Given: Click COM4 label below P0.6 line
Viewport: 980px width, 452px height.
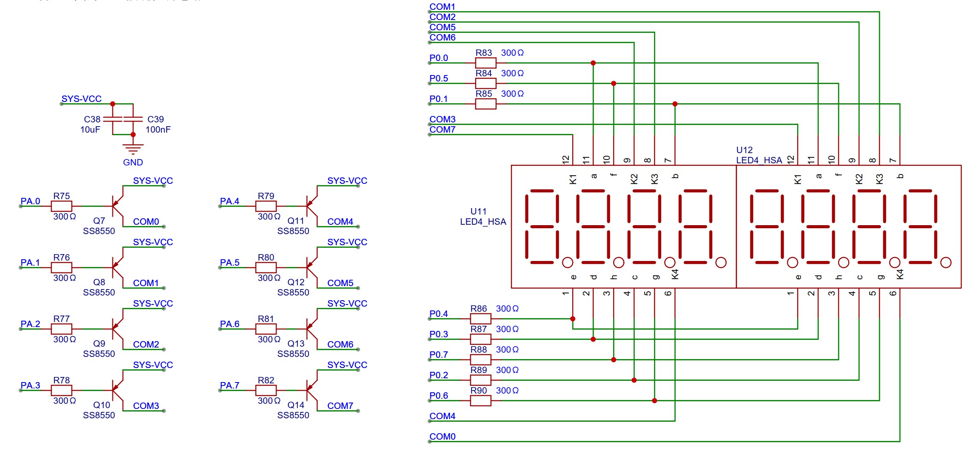Looking at the screenshot, I should click(443, 416).
